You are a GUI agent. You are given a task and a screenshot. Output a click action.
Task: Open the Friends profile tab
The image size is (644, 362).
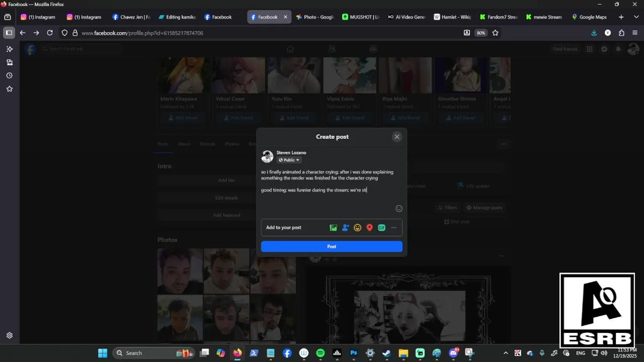pyautogui.click(x=207, y=144)
